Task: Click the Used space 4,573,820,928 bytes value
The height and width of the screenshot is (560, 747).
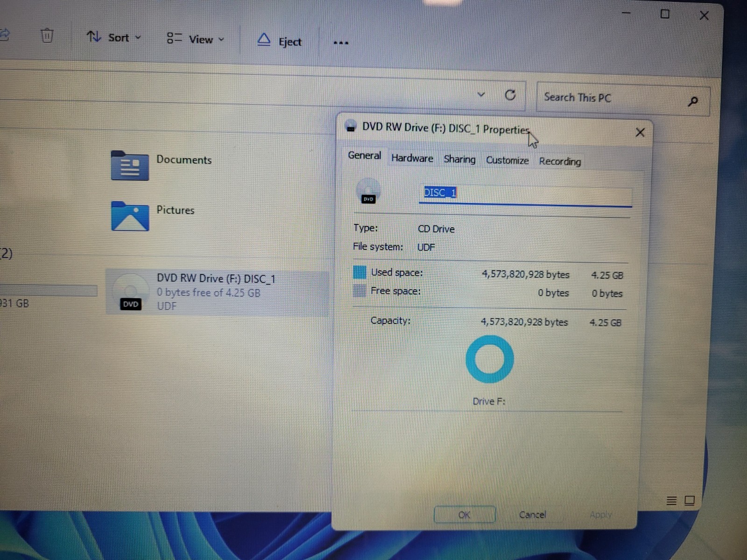Action: tap(526, 274)
